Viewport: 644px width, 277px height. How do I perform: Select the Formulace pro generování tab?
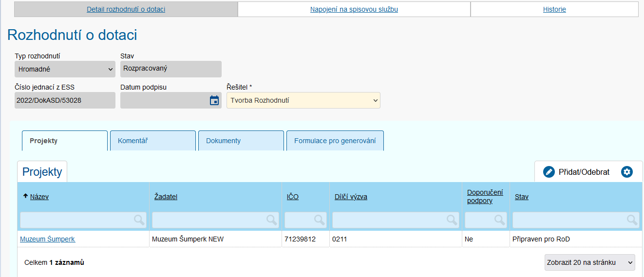pyautogui.click(x=335, y=141)
